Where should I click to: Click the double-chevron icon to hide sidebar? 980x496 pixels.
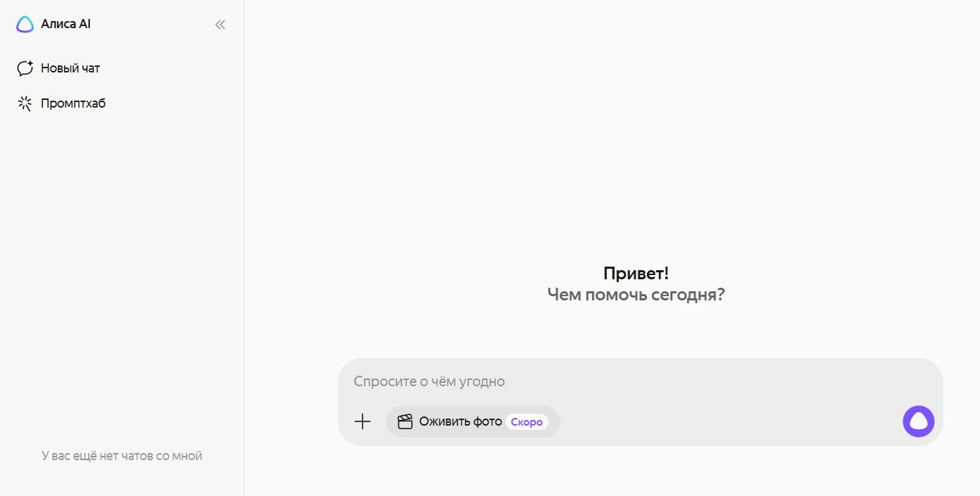(220, 24)
